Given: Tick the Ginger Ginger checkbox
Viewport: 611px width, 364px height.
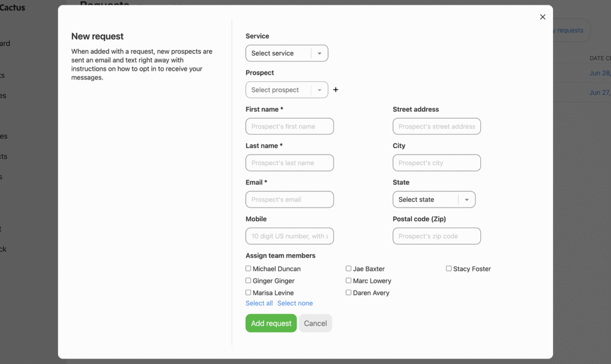Looking at the screenshot, I should click(x=248, y=280).
